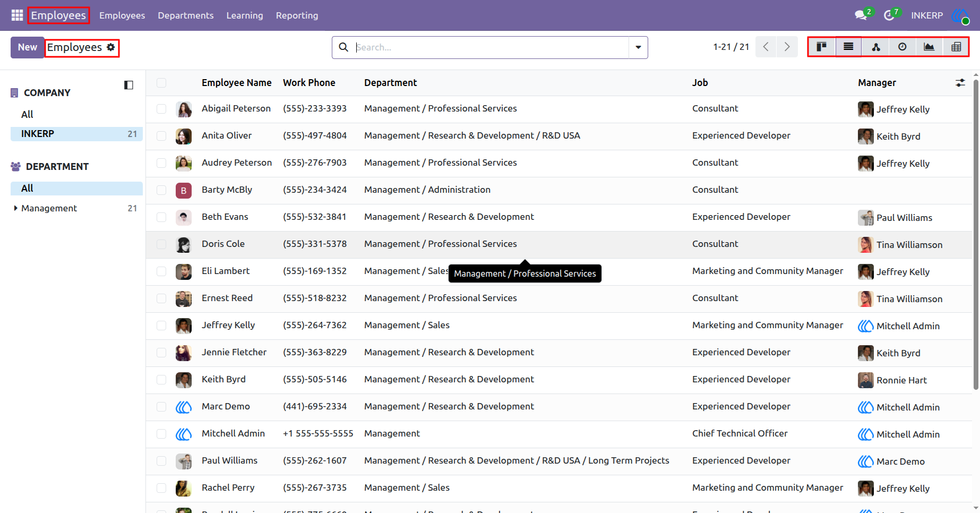Select the Barty McBly row checkbox
Screen dimensions: 980x513
(x=161, y=190)
